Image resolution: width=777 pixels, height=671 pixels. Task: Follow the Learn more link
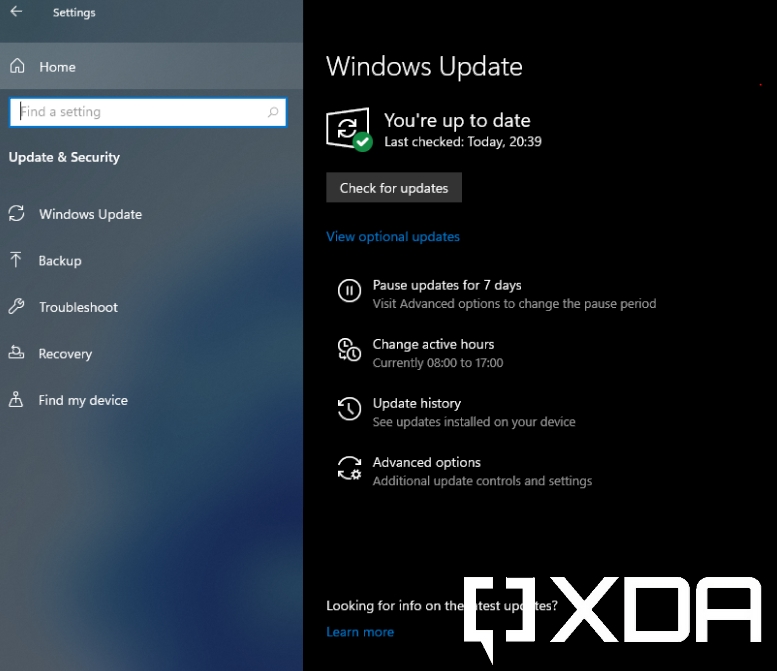pos(360,632)
